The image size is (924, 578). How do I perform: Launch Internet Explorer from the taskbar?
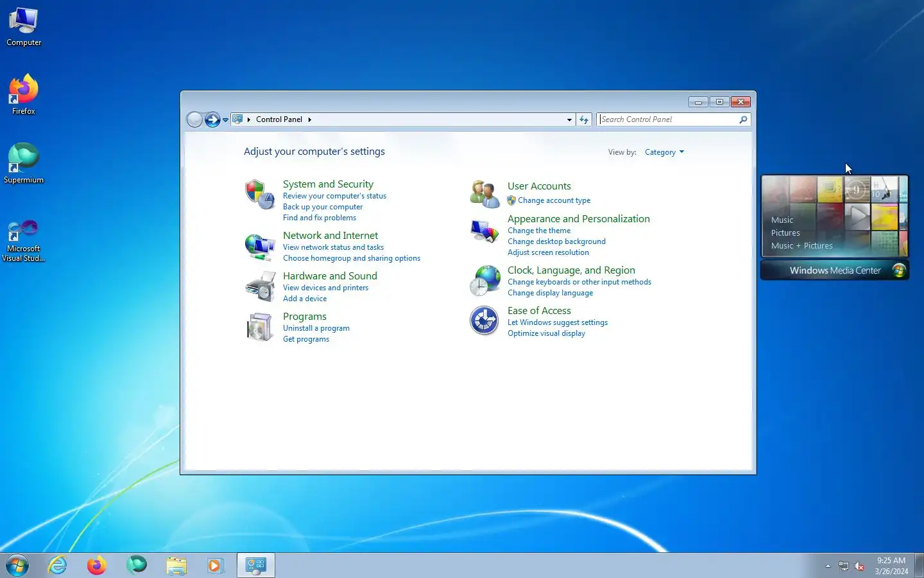(58, 565)
